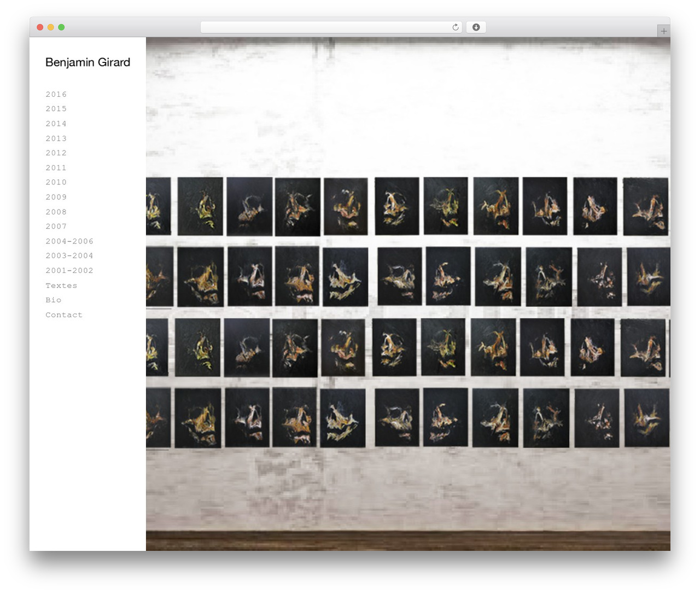Click the 2008 sidebar entry

(x=56, y=212)
